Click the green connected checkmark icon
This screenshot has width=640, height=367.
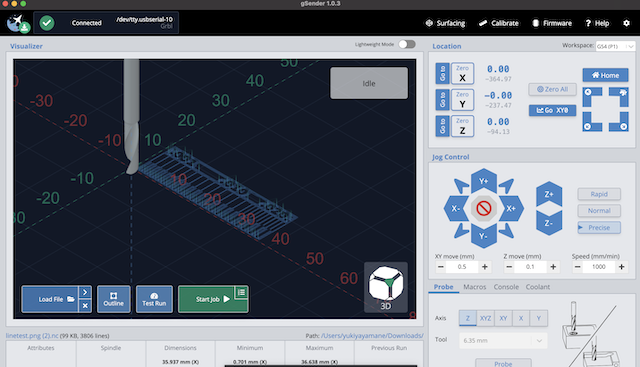47,22
